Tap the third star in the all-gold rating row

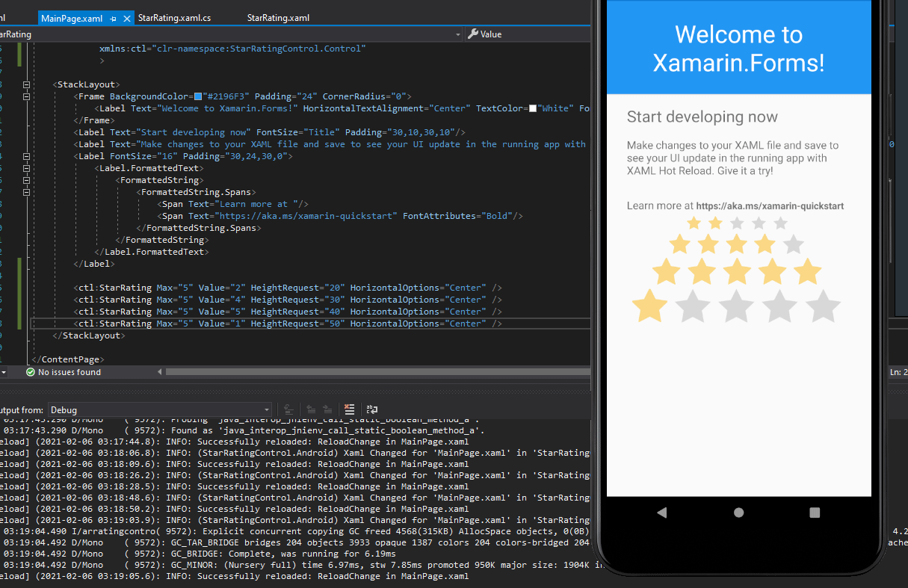coord(737,271)
